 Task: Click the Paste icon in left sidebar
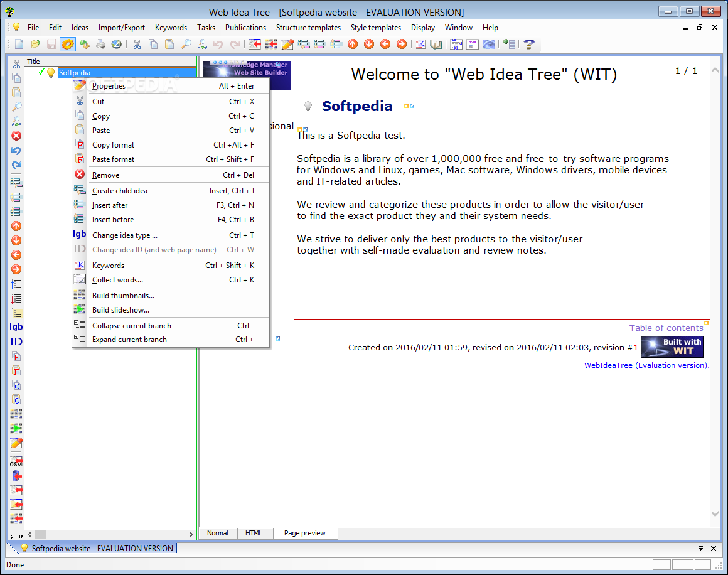tap(16, 92)
